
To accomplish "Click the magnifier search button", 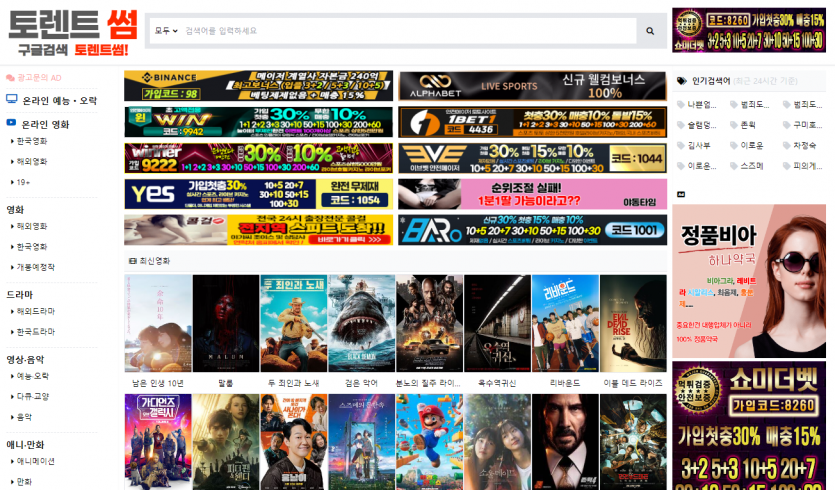I will [650, 31].
